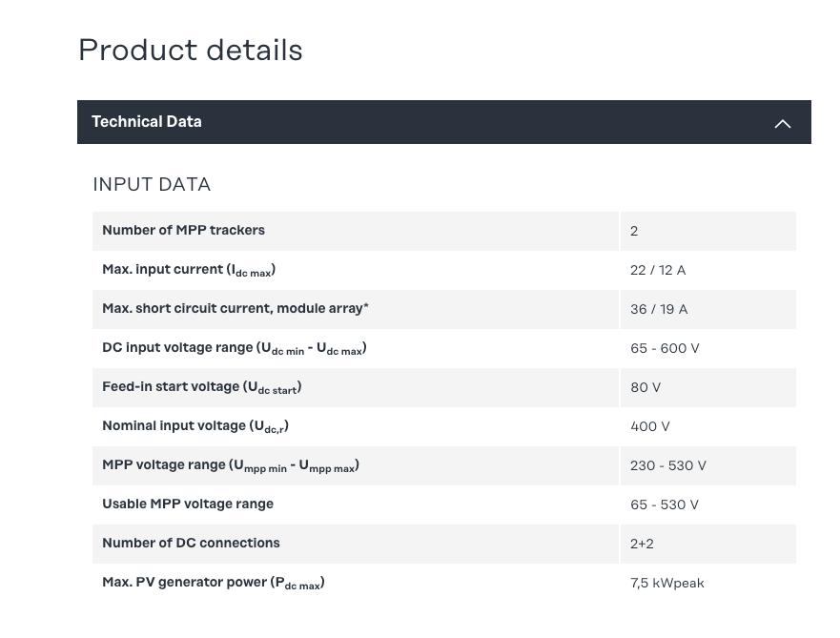Click the DC input voltage range label
The height and width of the screenshot is (638, 840).
point(235,348)
